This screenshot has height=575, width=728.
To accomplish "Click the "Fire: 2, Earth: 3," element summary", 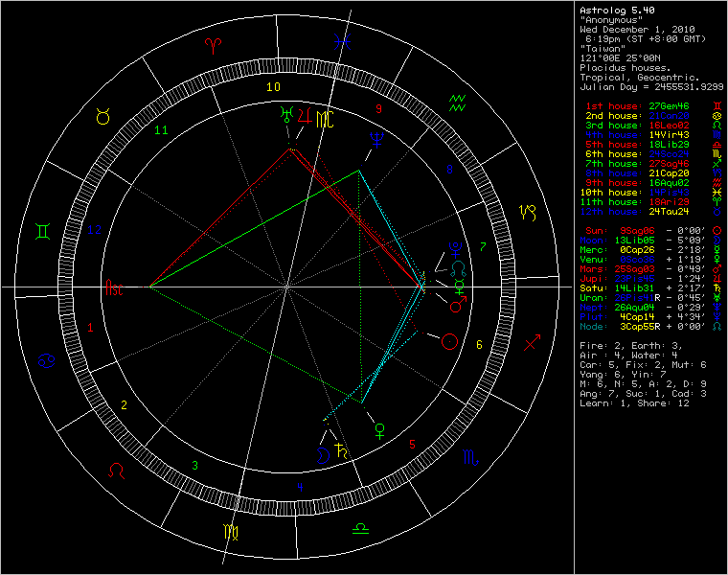I will (631, 346).
